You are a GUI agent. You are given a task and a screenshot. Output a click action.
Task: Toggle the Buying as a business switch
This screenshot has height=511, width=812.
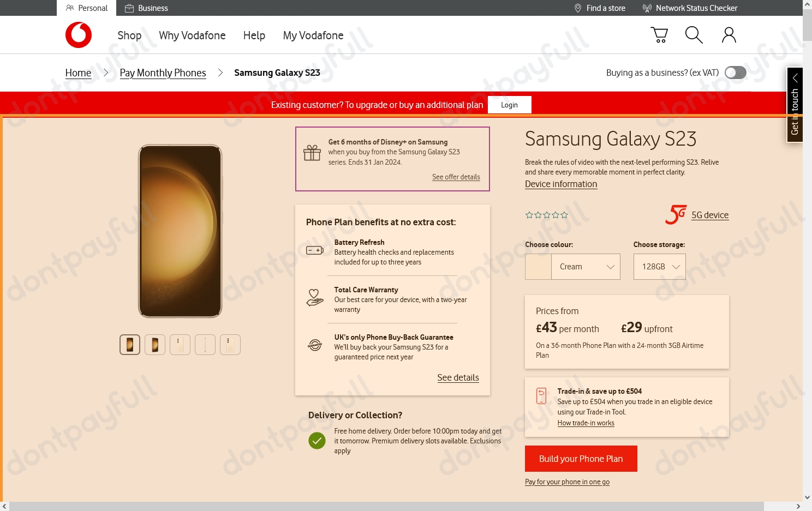736,73
